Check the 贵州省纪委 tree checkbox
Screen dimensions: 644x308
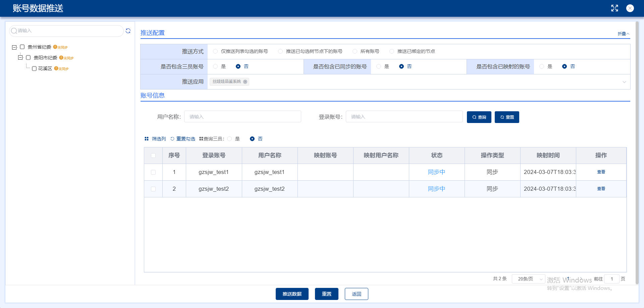point(22,47)
